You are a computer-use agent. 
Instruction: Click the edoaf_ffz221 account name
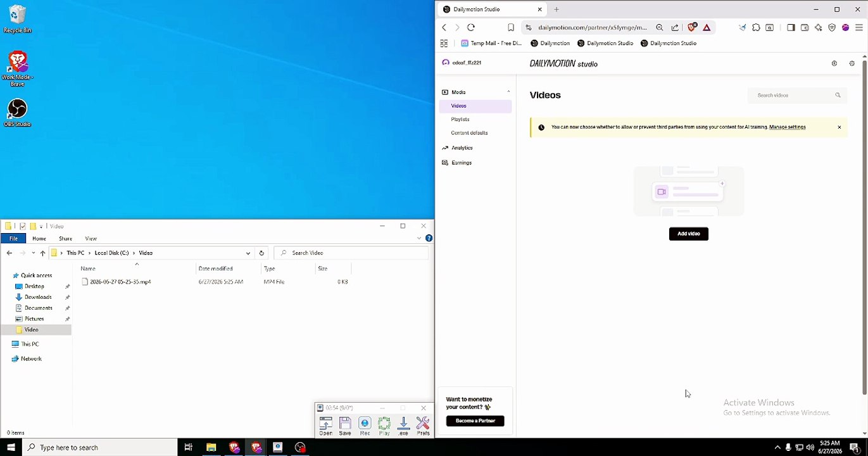coord(467,63)
